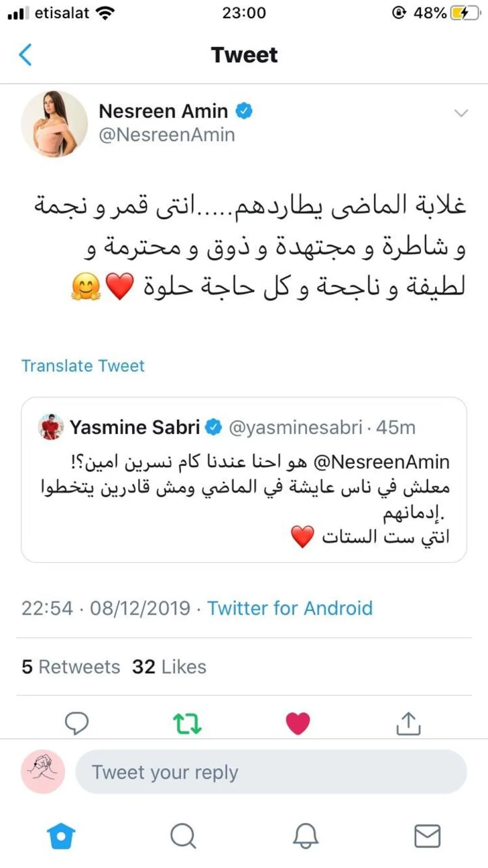488x868 pixels.
Task: Go to the Home tab
Action: tap(61, 836)
